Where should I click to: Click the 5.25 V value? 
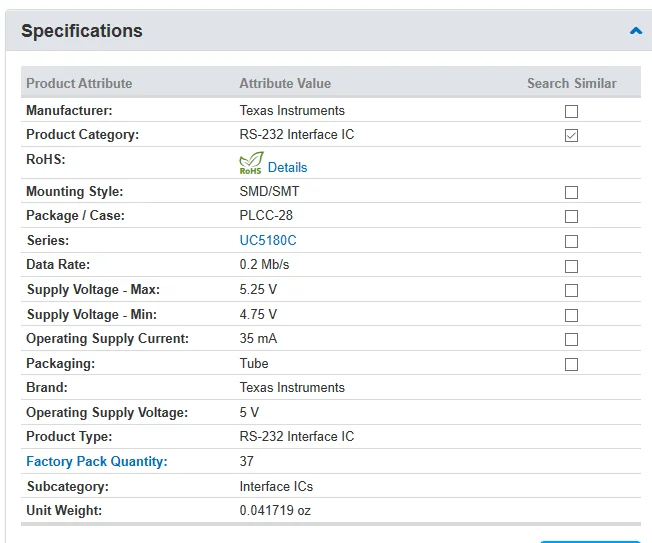pos(258,290)
